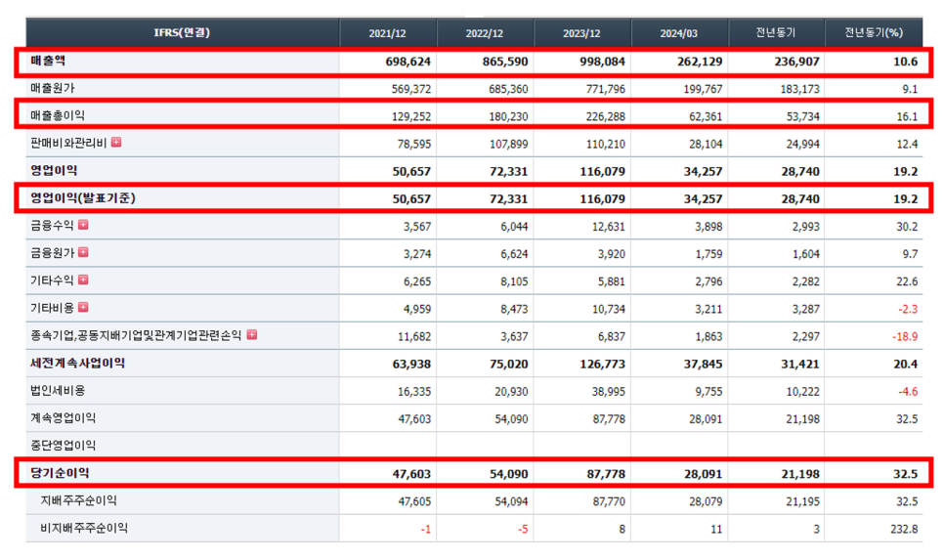
Task: Select the 중단영업이익 row label
Action: (x=64, y=445)
